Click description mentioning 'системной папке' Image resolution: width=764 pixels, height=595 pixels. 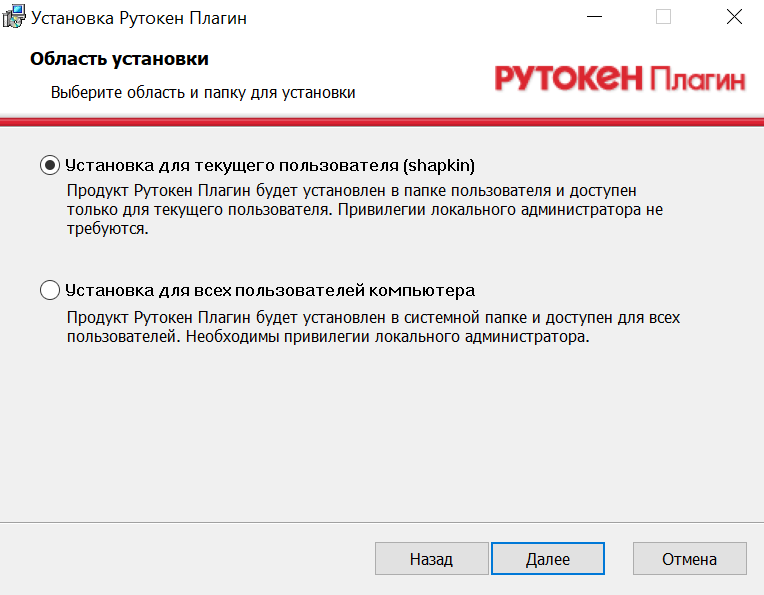tap(373, 327)
